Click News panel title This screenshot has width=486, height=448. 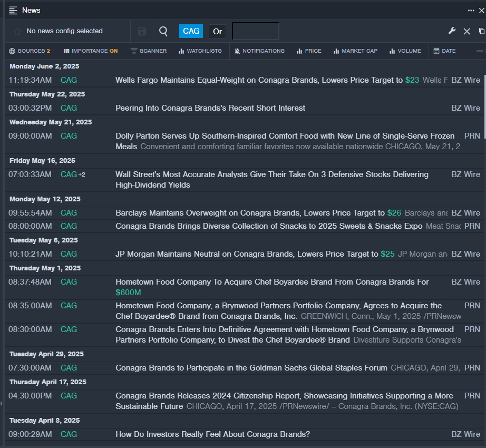[x=31, y=11]
